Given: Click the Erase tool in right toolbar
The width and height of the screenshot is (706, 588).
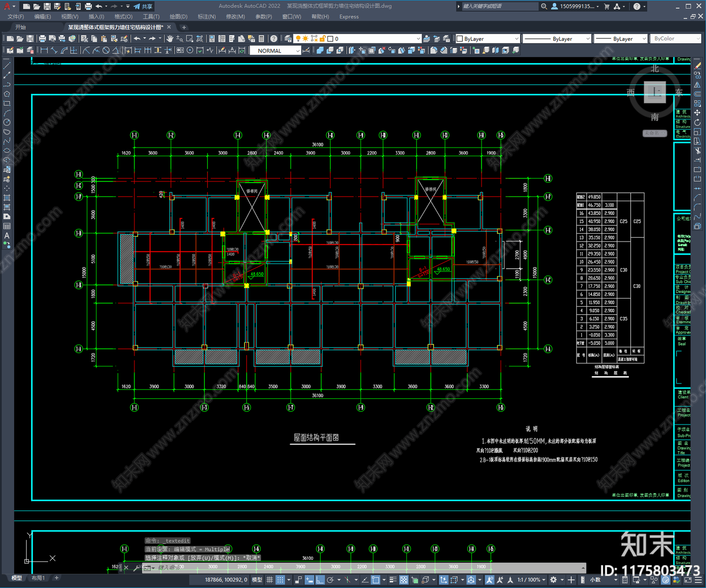Looking at the screenshot, I should 697,66.
